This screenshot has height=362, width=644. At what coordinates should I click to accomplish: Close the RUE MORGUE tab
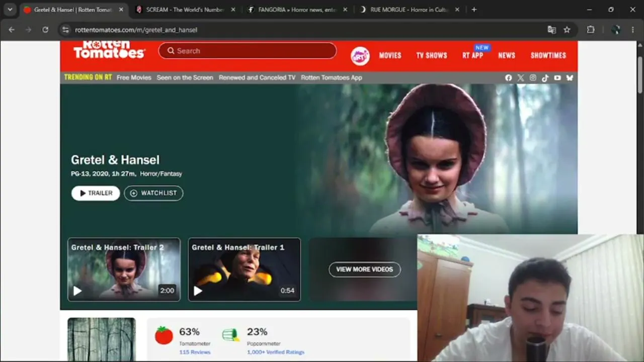tap(457, 10)
